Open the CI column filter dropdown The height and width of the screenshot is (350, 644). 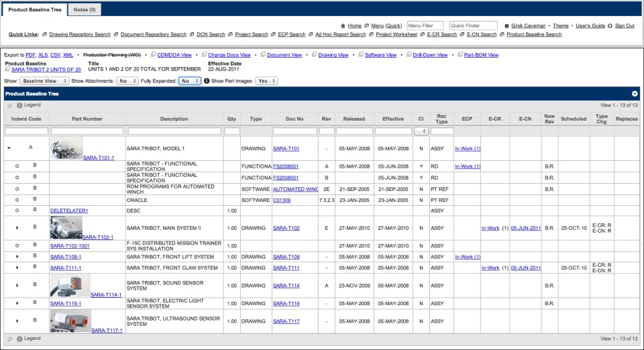[x=421, y=131]
